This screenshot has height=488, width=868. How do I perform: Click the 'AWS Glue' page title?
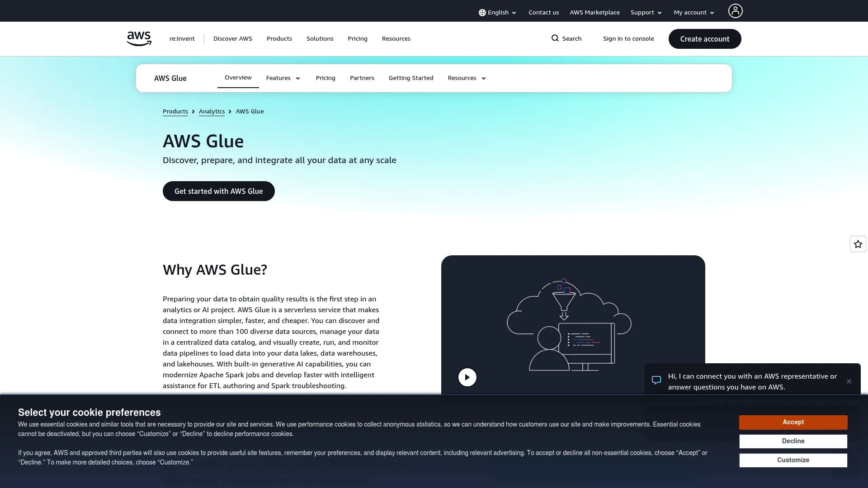click(203, 141)
